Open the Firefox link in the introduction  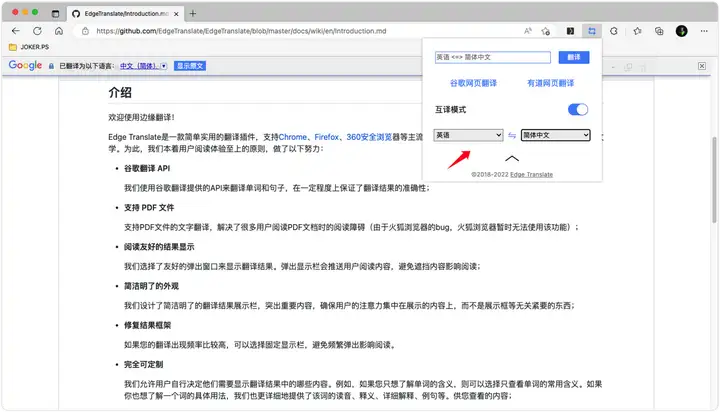(326, 137)
